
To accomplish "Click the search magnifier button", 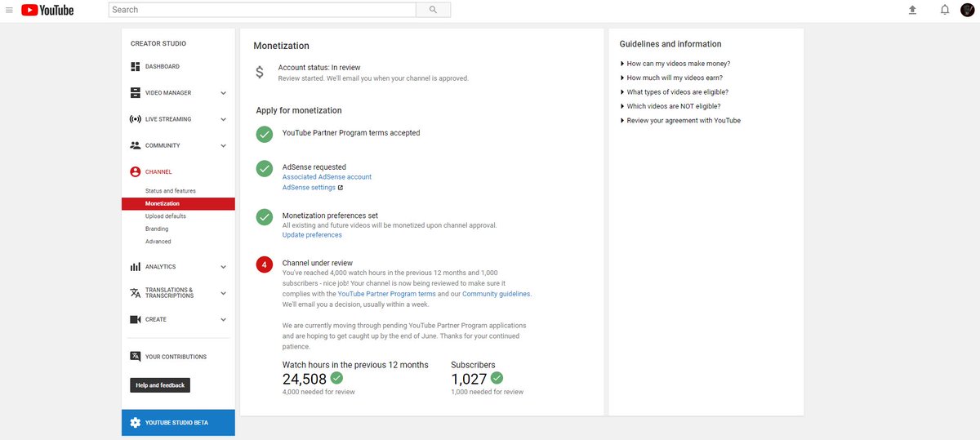I will pos(433,10).
